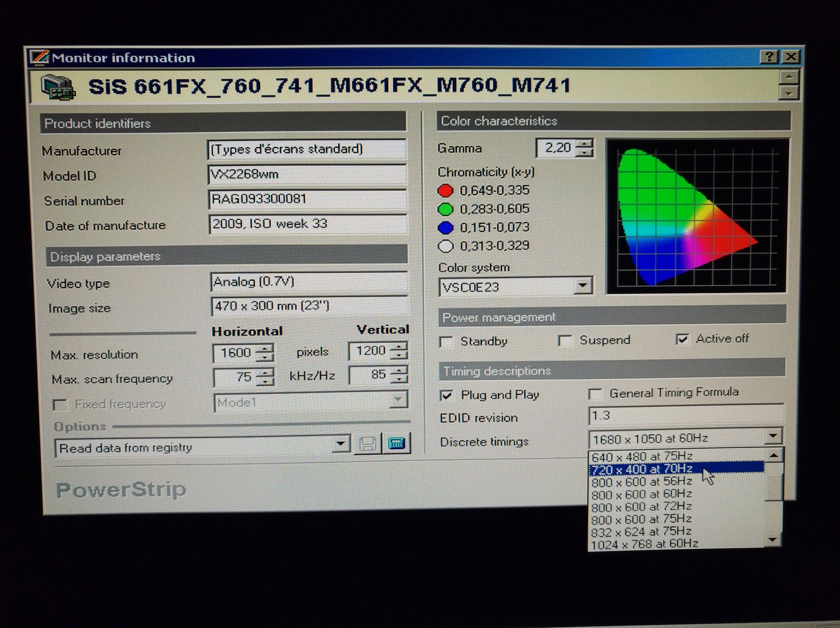Screen dimensions: 840x628
Task: Increase horizontal scan frequency stepper
Action: (x=265, y=373)
